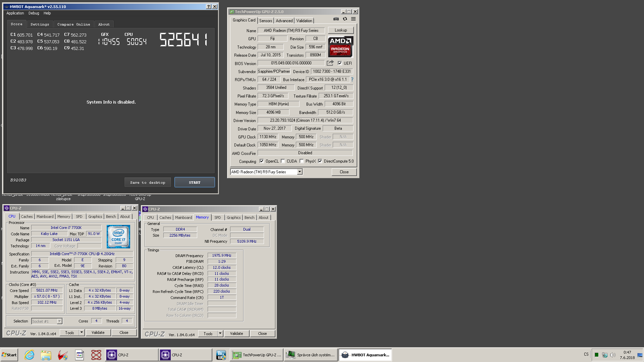Click the START benchmark button
The height and width of the screenshot is (362, 644).
coord(195,182)
